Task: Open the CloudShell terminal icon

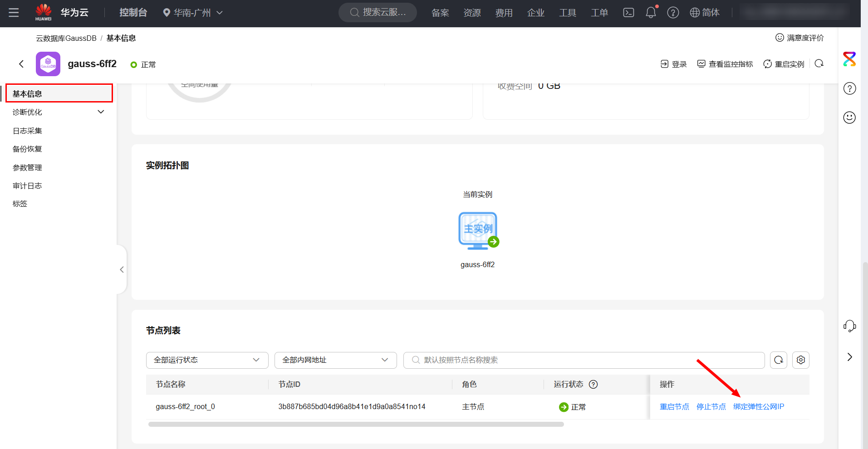Action: pyautogui.click(x=628, y=13)
